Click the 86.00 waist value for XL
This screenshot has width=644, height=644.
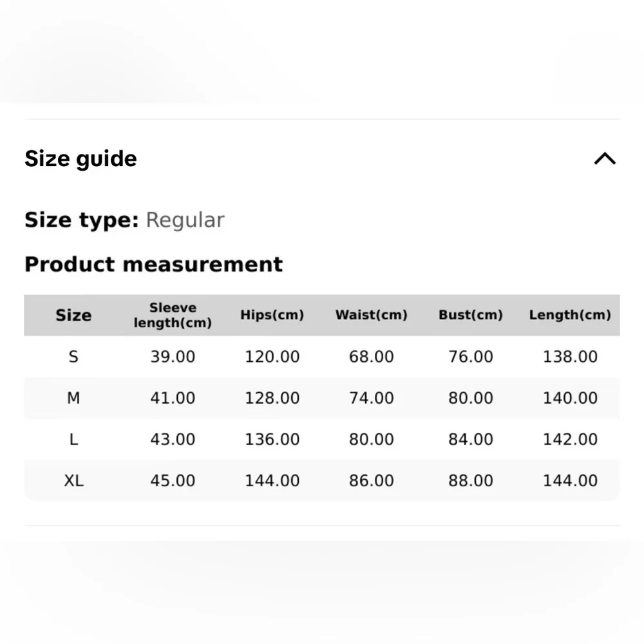tap(371, 480)
